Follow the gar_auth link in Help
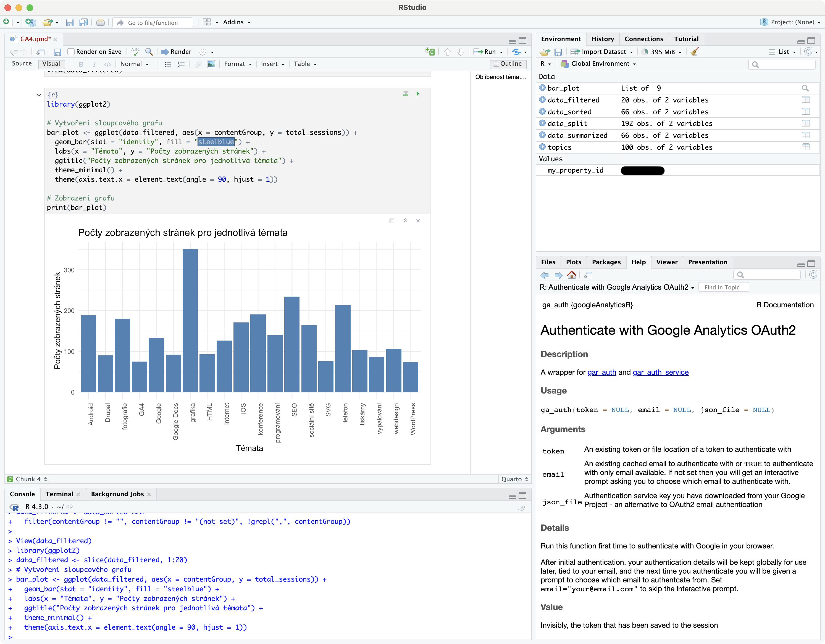Viewport: 825px width, 644px height. coord(602,372)
